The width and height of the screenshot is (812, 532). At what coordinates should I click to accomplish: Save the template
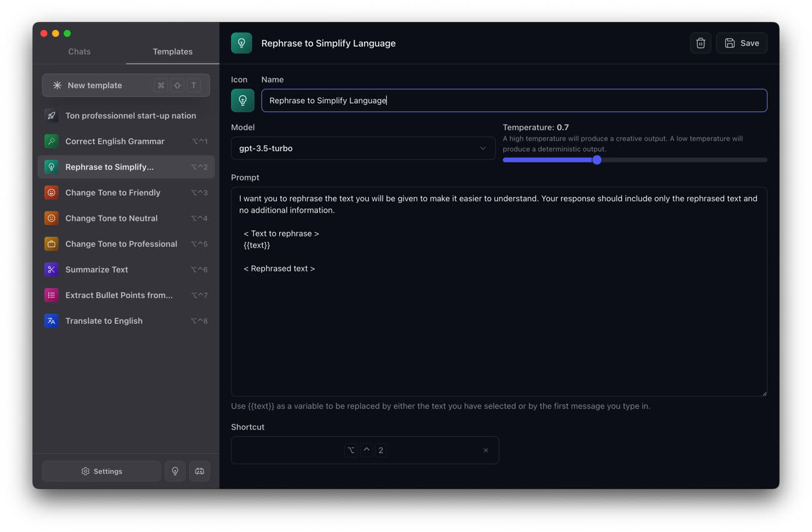click(741, 43)
